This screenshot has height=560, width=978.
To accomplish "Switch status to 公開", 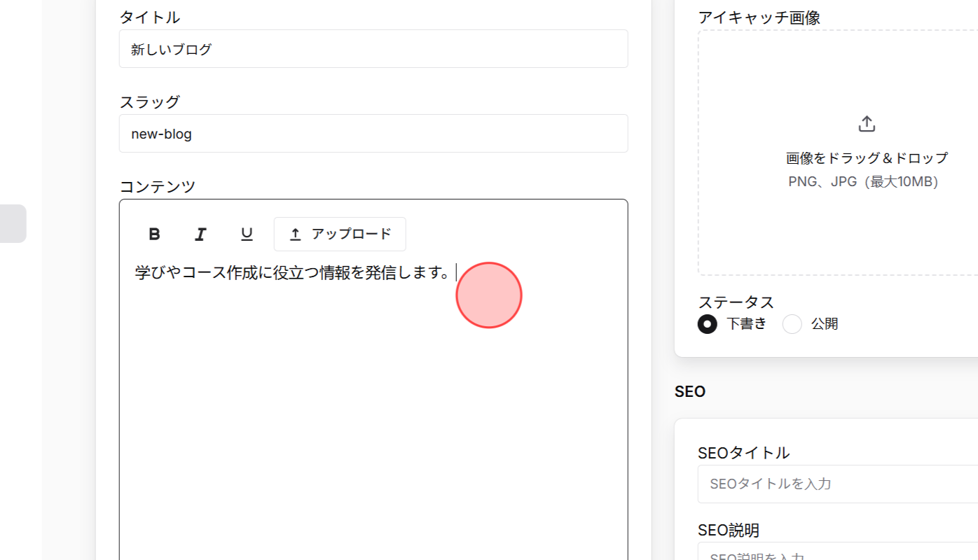I will 792,324.
